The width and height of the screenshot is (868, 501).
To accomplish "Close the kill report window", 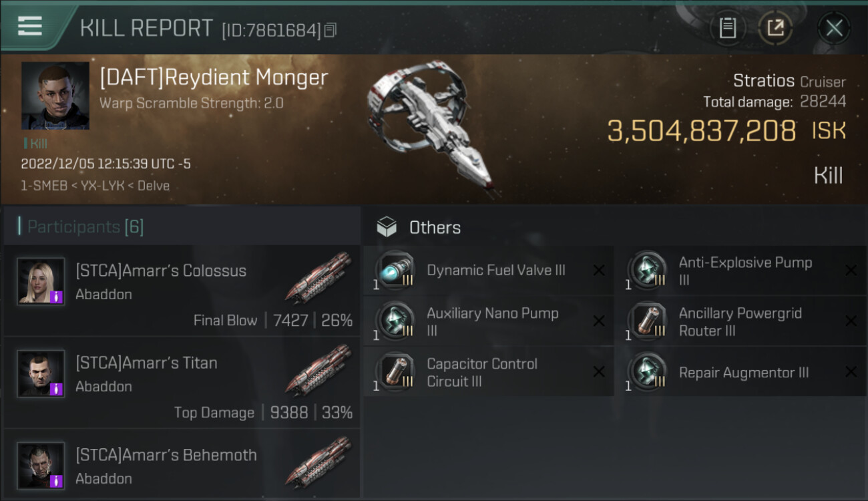I will tap(834, 28).
